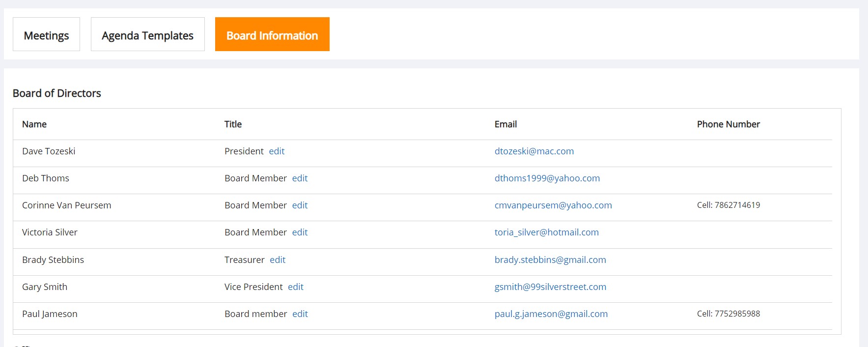Select the name Brady Stebbins
The height and width of the screenshot is (347, 868).
pyautogui.click(x=53, y=260)
